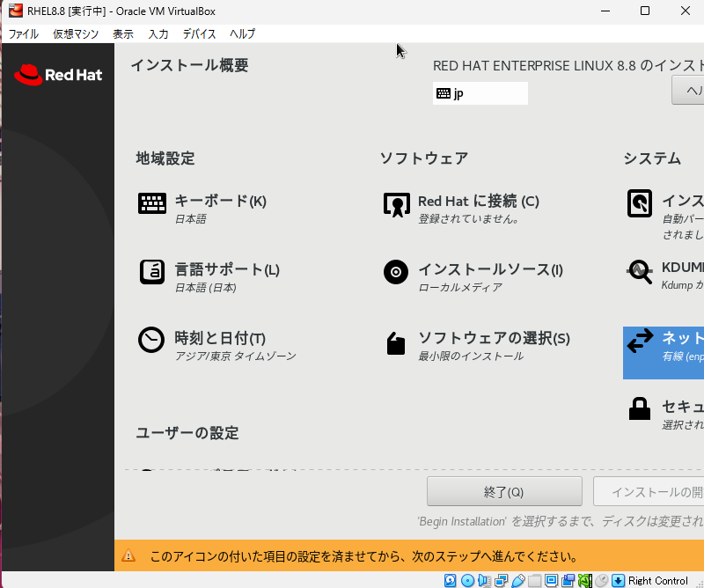This screenshot has height=588, width=704.
Task: Click the VirtualBox optical disc status icon
Action: [467, 580]
